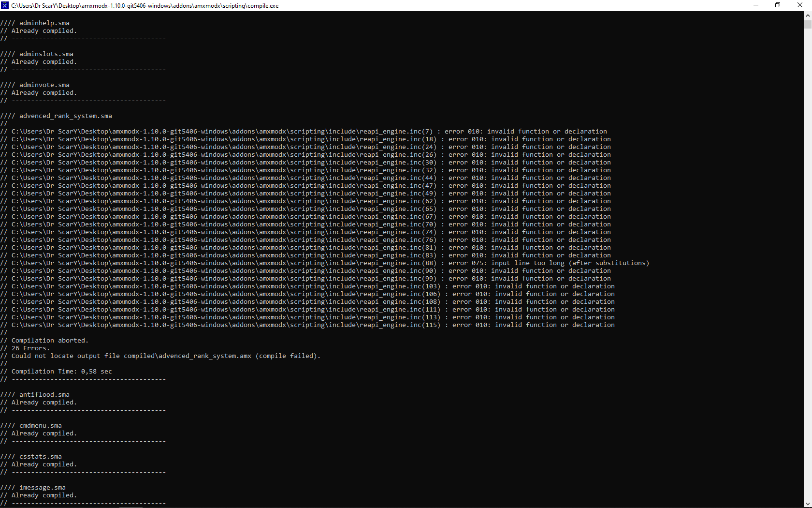This screenshot has height=508, width=812.
Task: Click the 'Compilation aborted.' text
Action: point(50,341)
